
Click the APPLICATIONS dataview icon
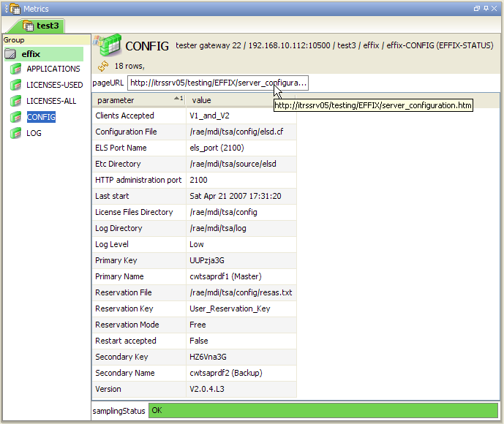click(16, 69)
